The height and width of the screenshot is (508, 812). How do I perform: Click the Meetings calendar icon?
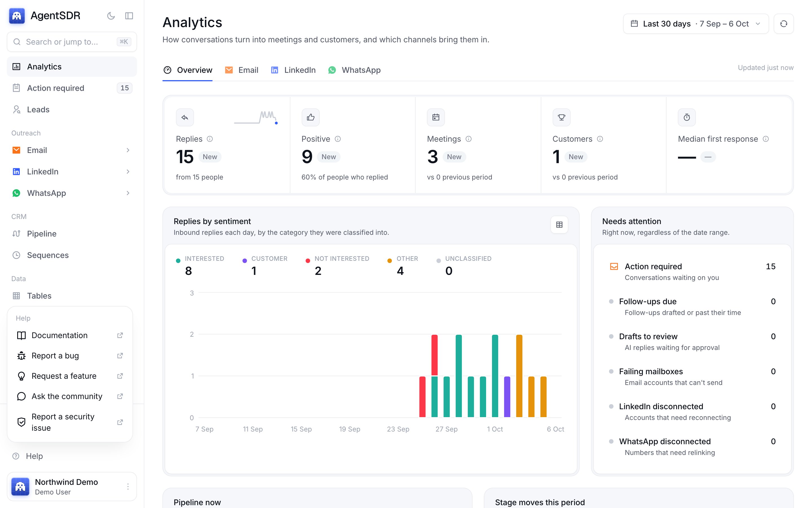(x=436, y=117)
